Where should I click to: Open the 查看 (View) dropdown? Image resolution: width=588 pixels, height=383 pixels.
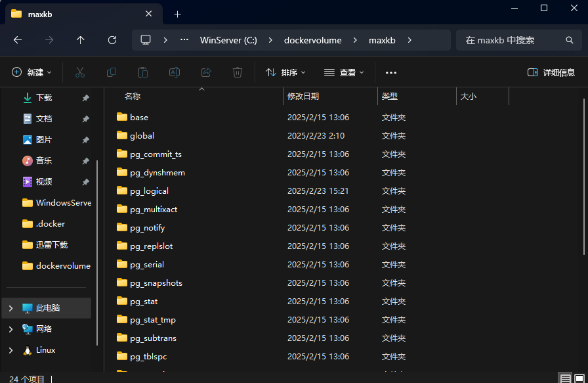[x=344, y=72]
